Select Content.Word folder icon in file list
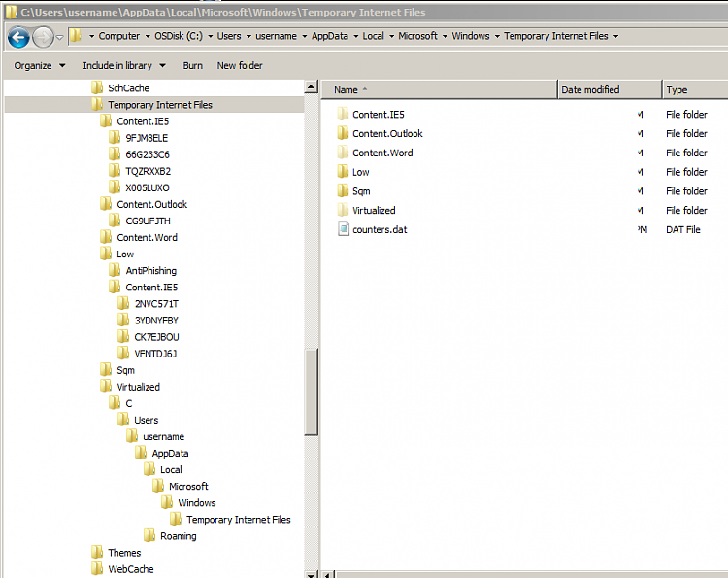The image size is (728, 578). [x=343, y=153]
